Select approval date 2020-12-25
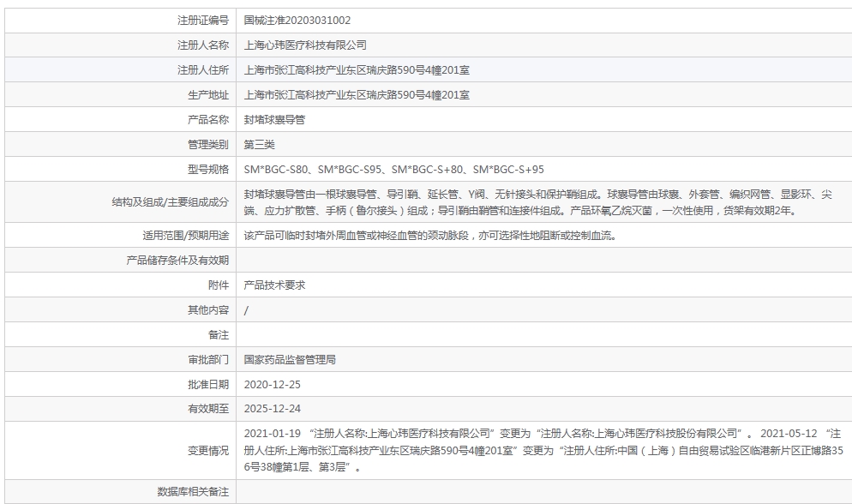Viewport: 852px width, 504px height. (273, 385)
